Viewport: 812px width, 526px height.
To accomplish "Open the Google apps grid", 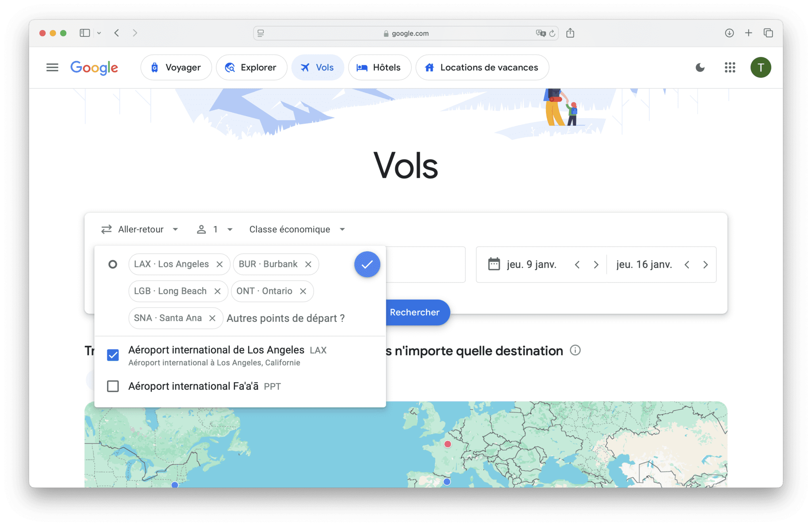I will coord(730,67).
